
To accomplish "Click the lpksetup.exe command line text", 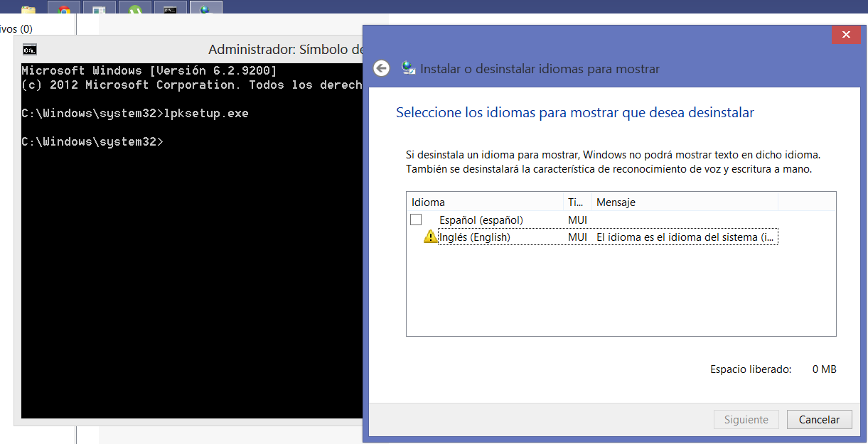I will 206,114.
